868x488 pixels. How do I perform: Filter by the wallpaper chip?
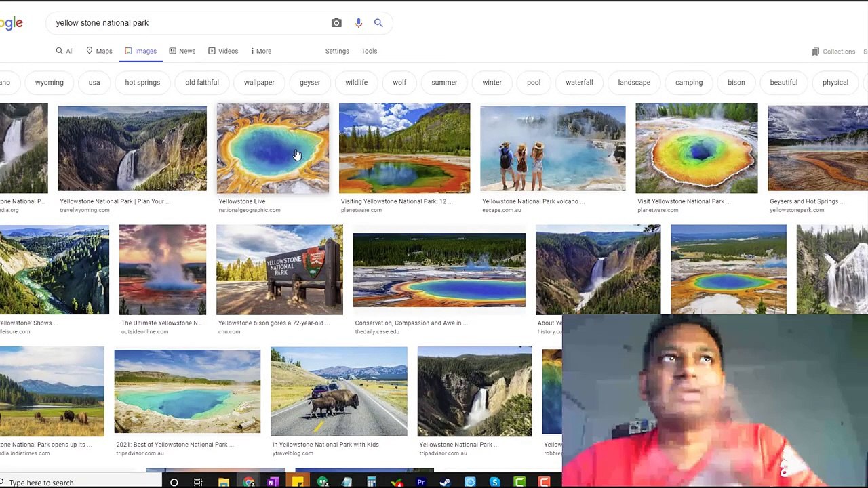(259, 83)
